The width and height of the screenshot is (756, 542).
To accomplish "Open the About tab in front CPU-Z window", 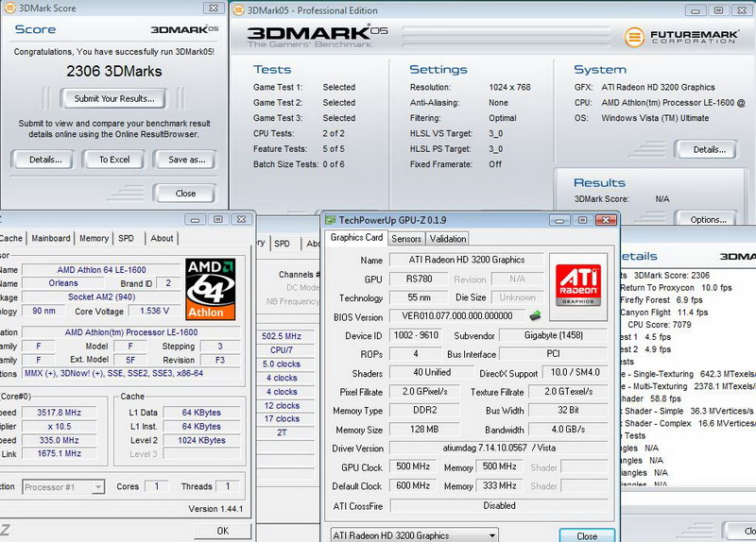I will tap(162, 238).
